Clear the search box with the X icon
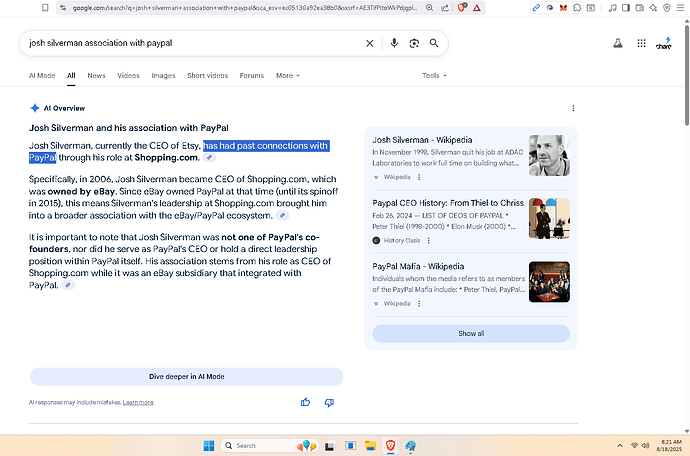The height and width of the screenshot is (456, 690). [x=370, y=43]
